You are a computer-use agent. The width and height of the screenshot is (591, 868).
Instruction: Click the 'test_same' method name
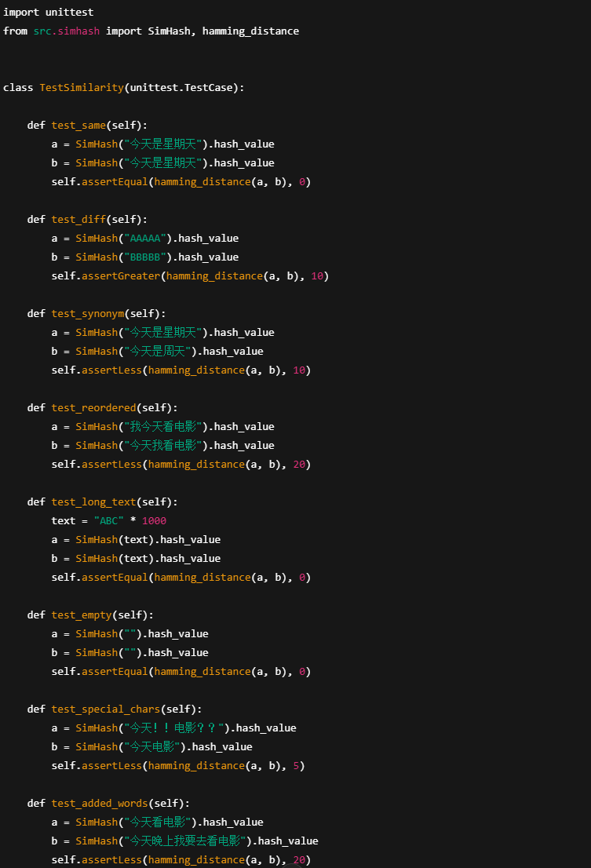[x=78, y=125]
